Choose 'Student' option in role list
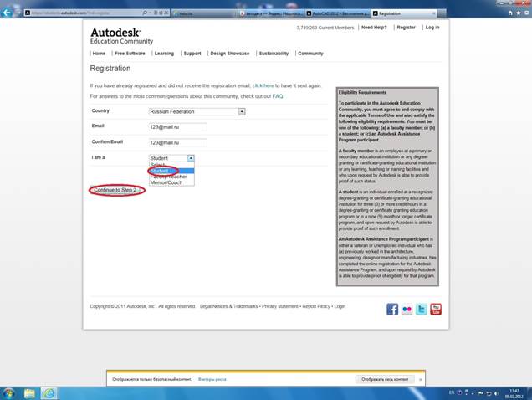Image resolution: width=532 pixels, height=400 pixels. (x=171, y=171)
